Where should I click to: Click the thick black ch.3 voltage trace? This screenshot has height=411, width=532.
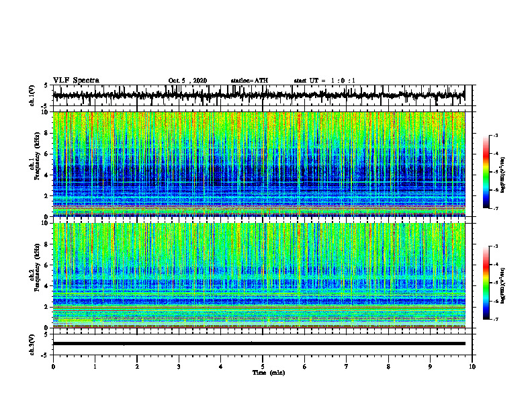tap(259, 343)
